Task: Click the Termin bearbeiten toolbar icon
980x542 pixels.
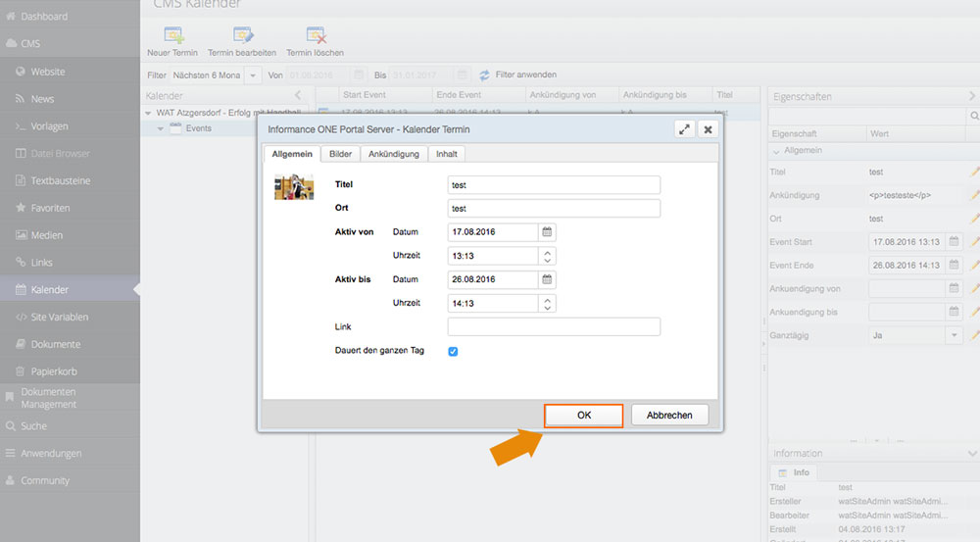Action: [x=241, y=36]
